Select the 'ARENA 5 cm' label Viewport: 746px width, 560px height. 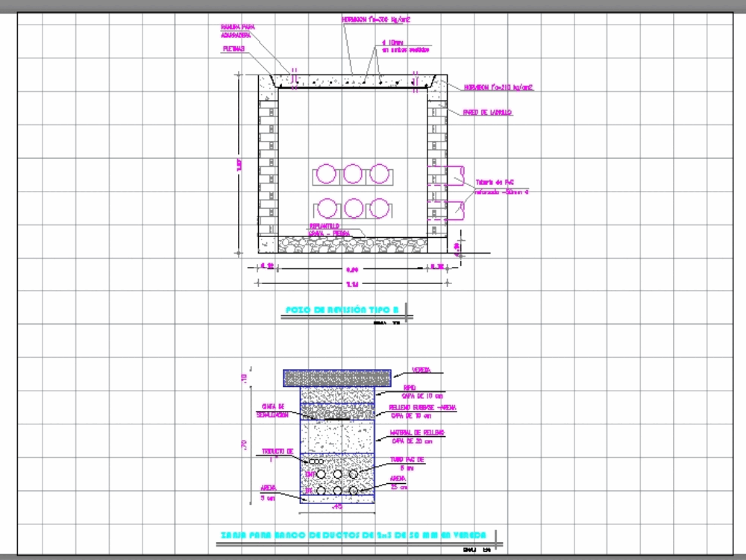click(x=268, y=493)
